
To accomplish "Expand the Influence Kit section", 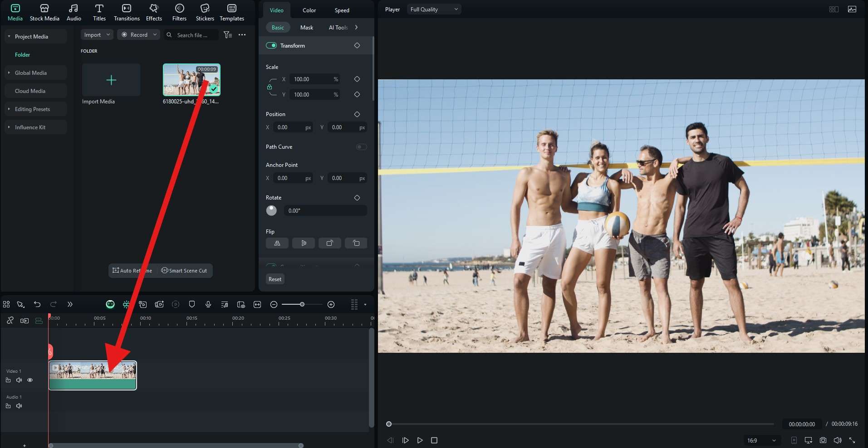I will pos(9,127).
